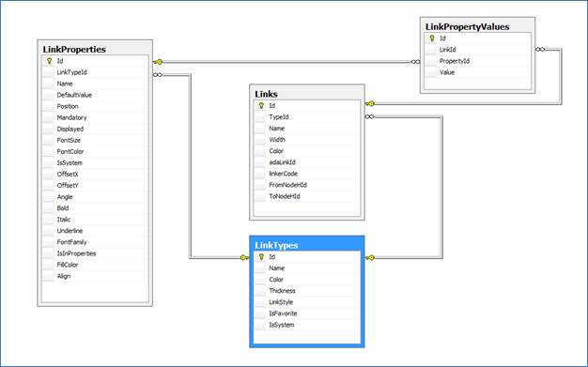588x367 pixels.
Task: Select the key endpoint left of LinkTypes
Action: 244,257
